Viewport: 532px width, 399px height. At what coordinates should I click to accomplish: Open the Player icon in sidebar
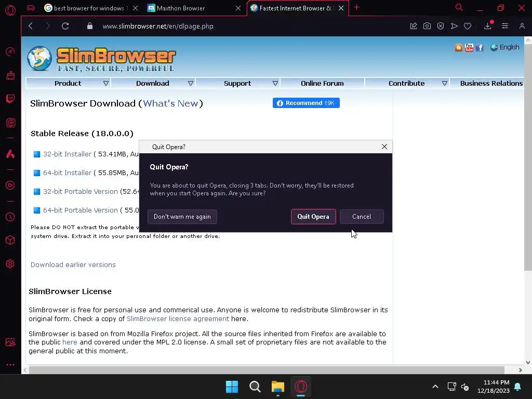coord(10,185)
